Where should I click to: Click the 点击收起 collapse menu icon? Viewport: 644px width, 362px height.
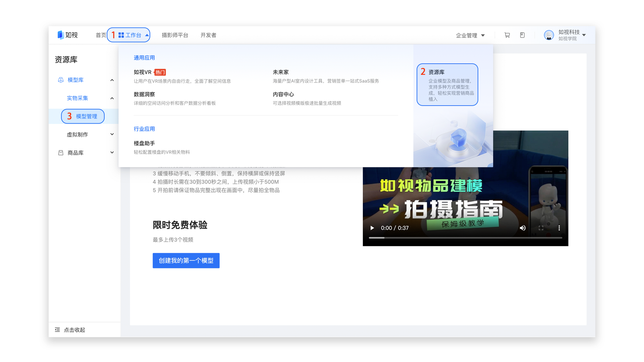point(57,330)
